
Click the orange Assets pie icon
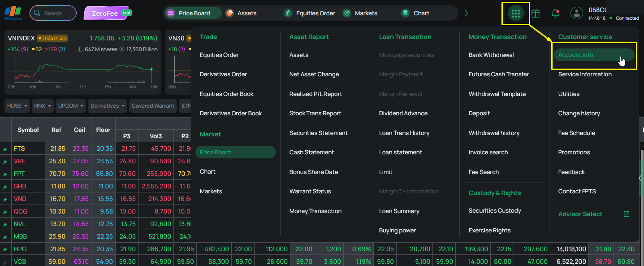(229, 13)
